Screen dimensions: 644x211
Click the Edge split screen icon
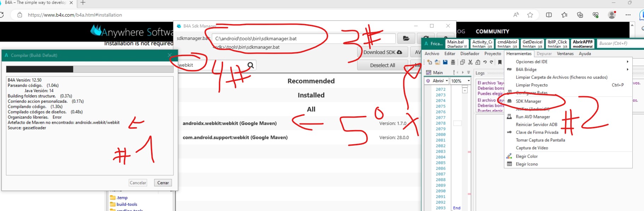point(549,15)
